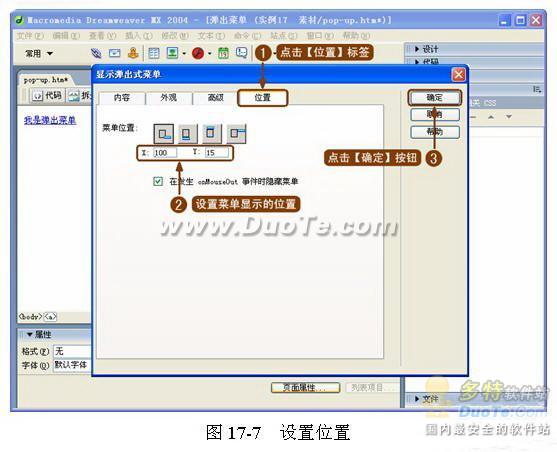
Task: Open the Media icon dropdown arrow
Action: point(210,54)
